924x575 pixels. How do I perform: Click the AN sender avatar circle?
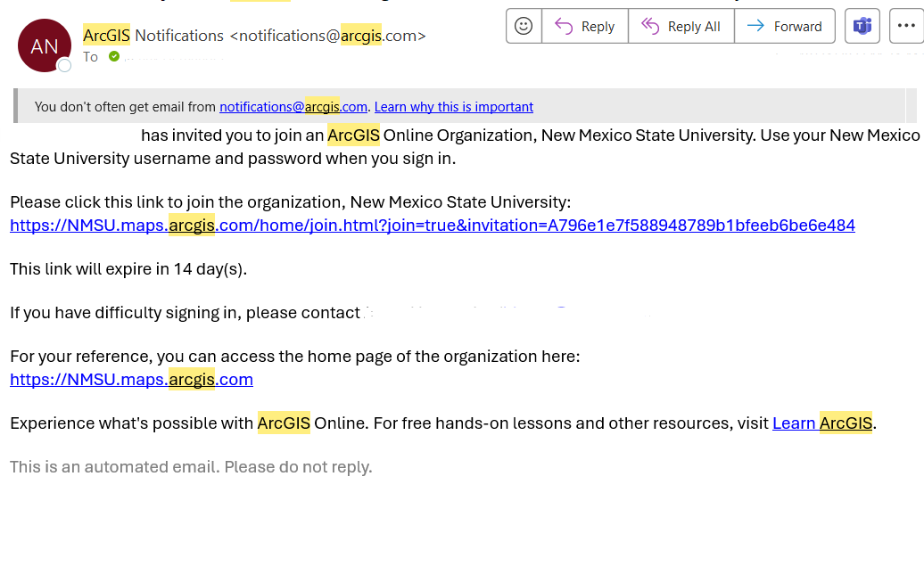44,45
